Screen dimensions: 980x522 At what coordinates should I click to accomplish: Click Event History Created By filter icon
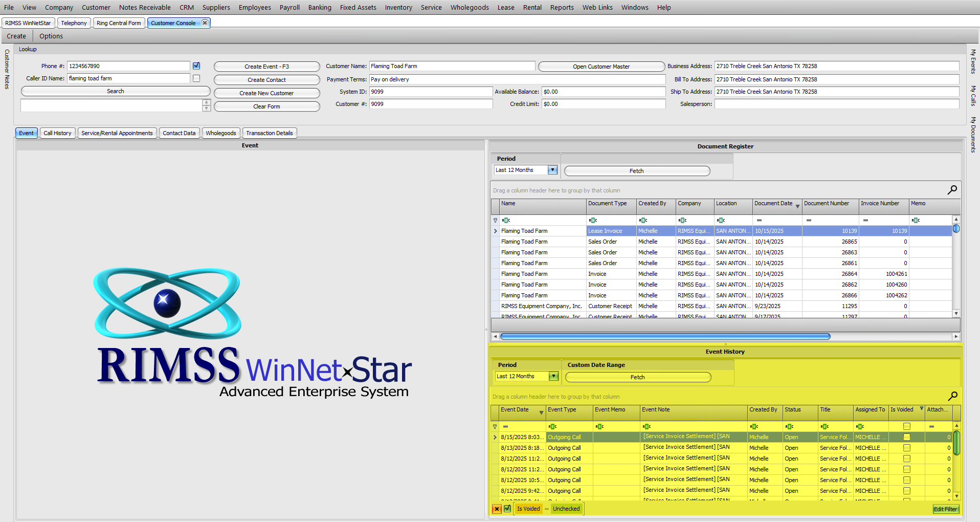pos(754,426)
